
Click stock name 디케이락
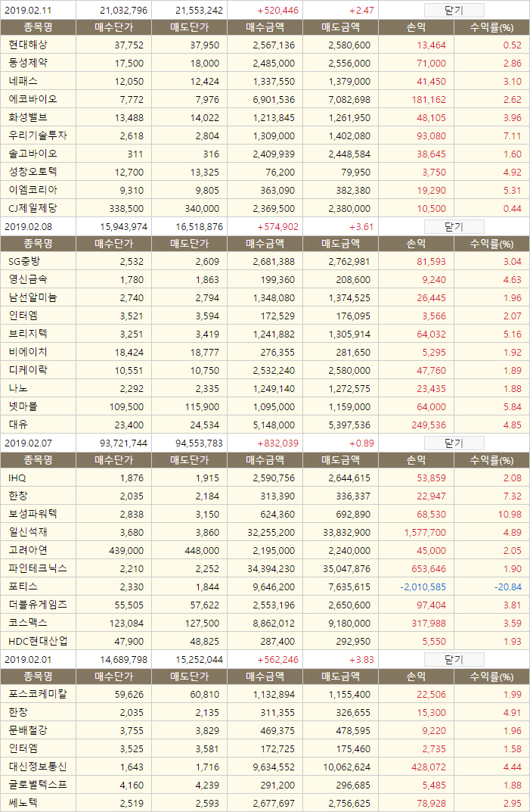(28, 370)
